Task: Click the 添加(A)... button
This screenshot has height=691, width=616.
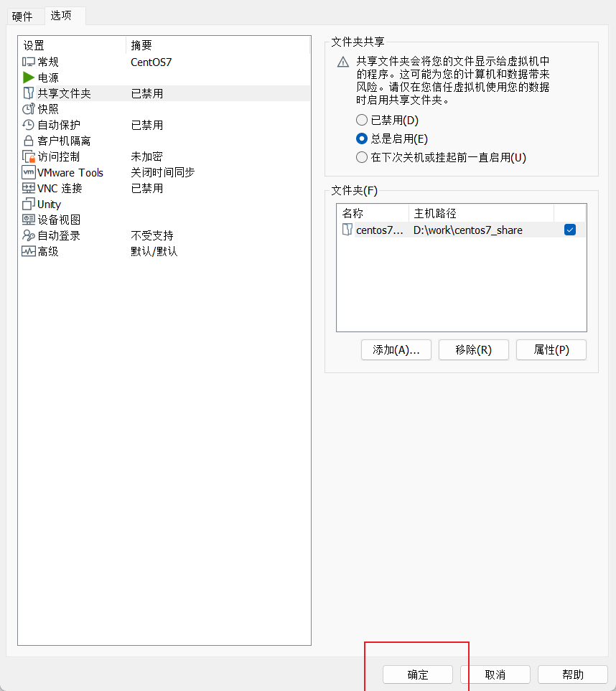Action: (x=396, y=350)
